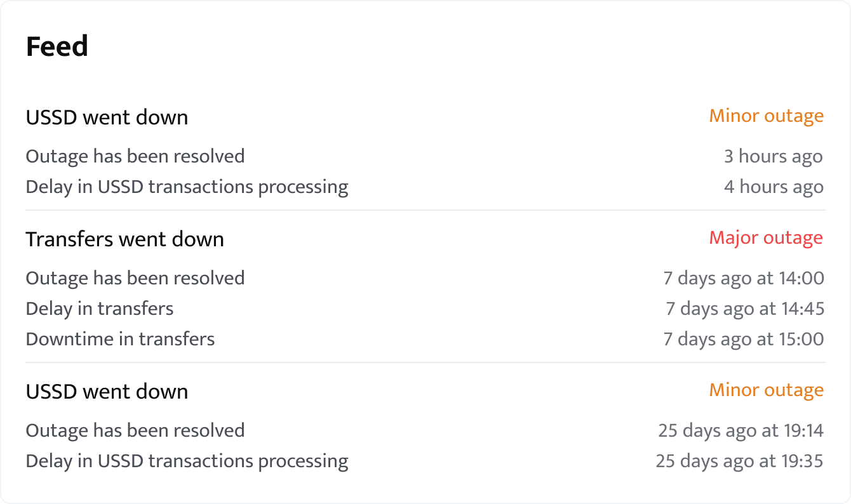Select topmost "Delay in USSD transactions processing" text
851x504 pixels.
[187, 187]
